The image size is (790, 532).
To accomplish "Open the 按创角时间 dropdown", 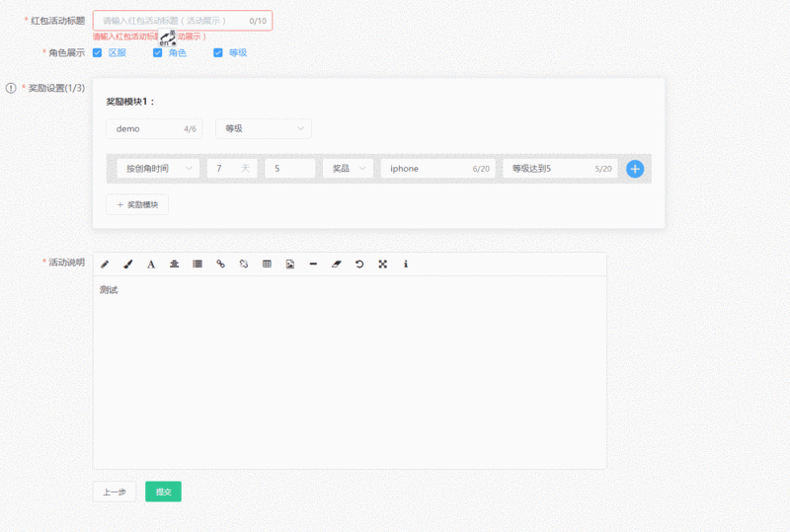I will (x=158, y=168).
